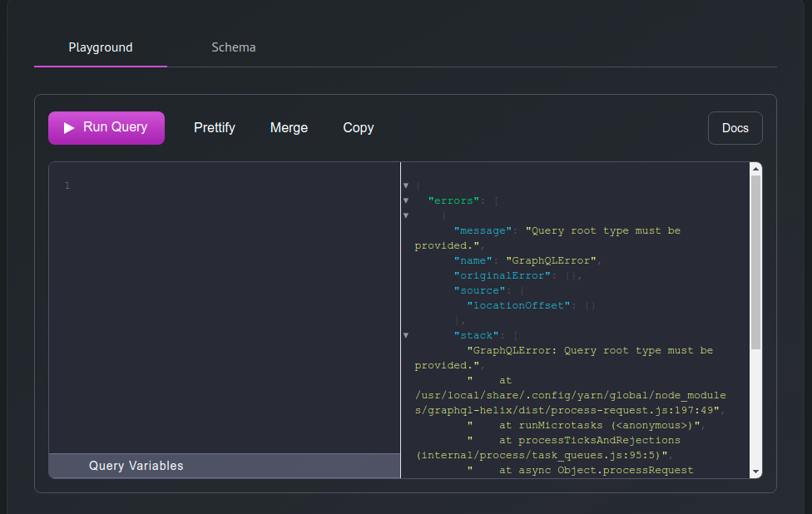812x514 pixels.
Task: Collapse the root JSON object arrow
Action: point(406,185)
